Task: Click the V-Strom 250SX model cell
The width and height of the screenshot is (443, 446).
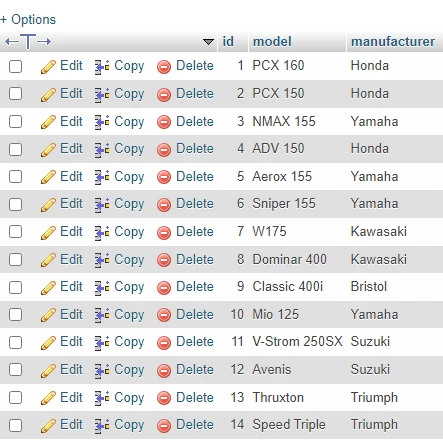Action: (297, 342)
